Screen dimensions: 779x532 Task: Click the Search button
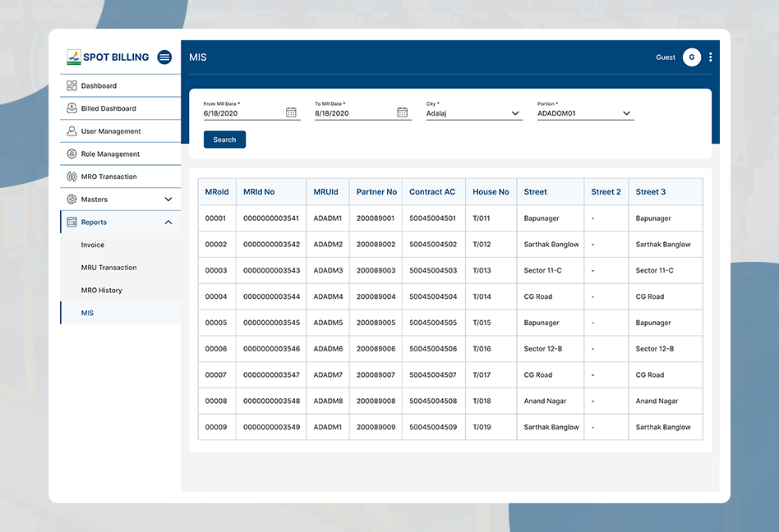[224, 140]
